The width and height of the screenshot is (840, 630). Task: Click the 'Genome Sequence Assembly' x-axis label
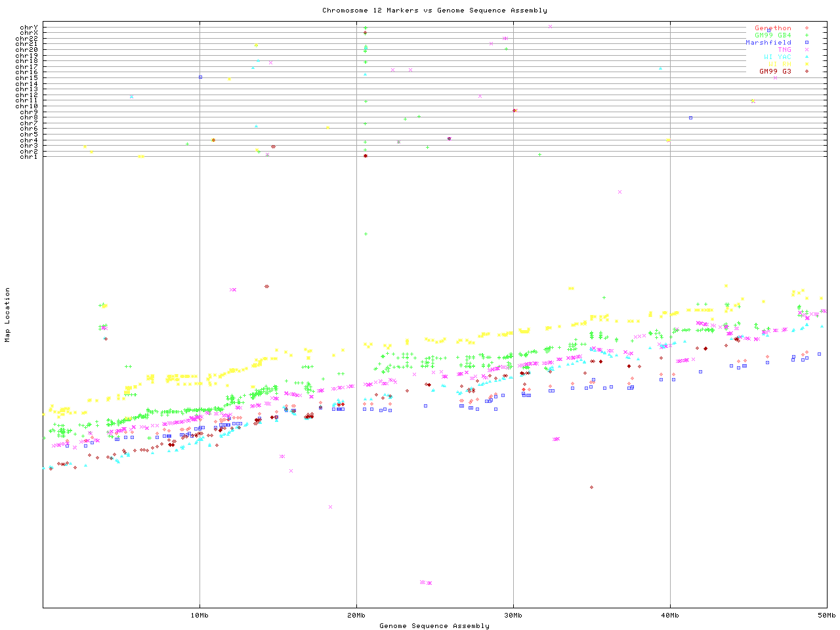coord(434,626)
